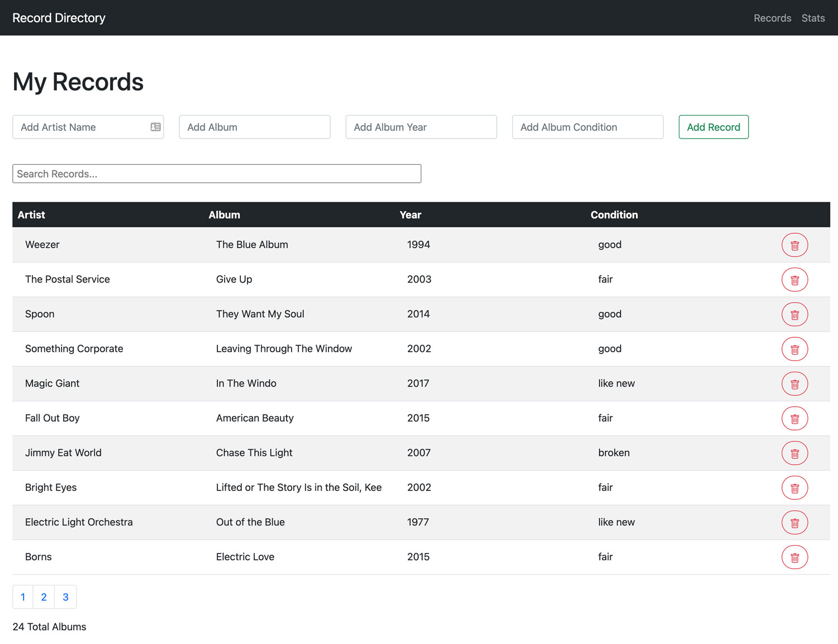838x644 pixels.
Task: Click the Artist column header
Action: 31,215
